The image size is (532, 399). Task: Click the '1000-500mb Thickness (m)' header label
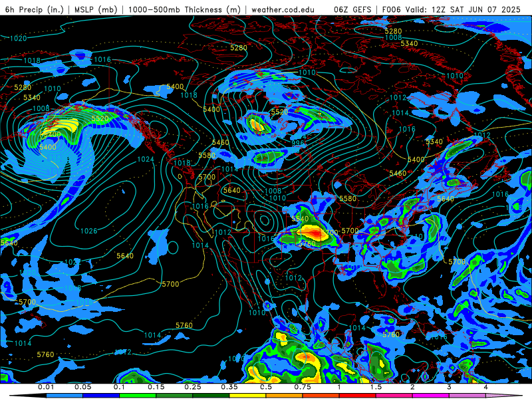[185, 9]
